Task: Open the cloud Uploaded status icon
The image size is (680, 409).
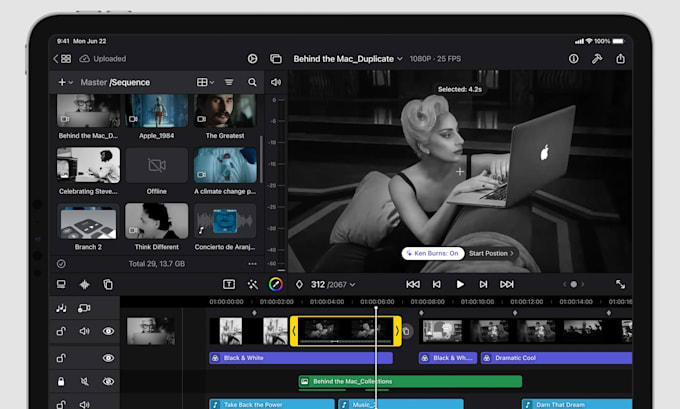Action: (x=84, y=59)
